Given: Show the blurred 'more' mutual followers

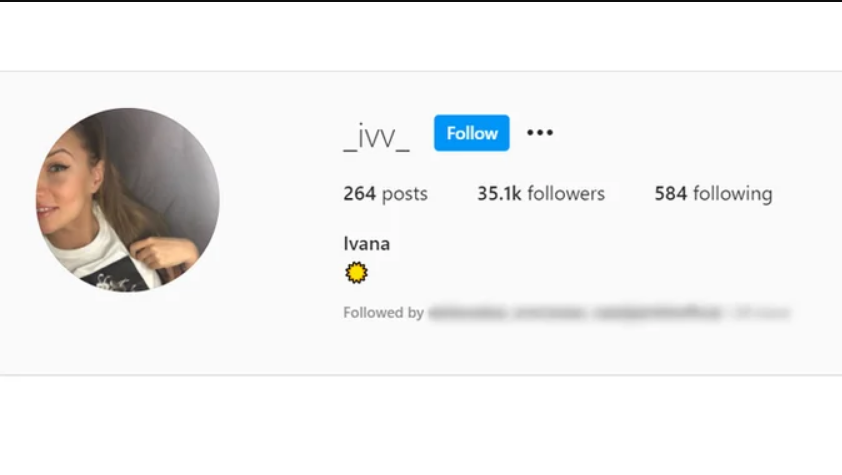Looking at the screenshot, I should [761, 312].
